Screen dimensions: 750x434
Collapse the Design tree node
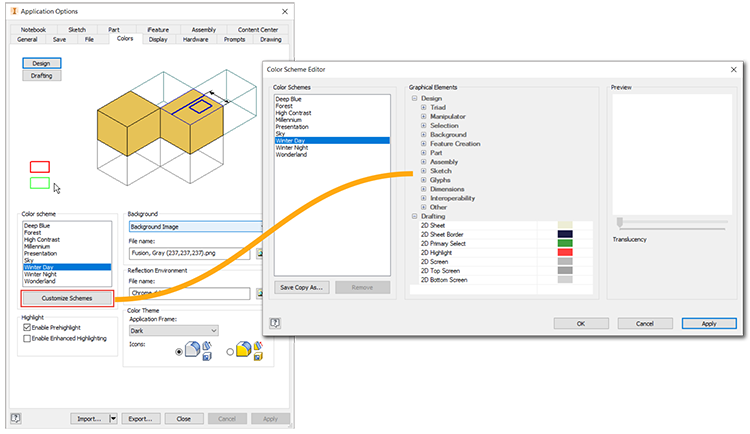(x=414, y=98)
